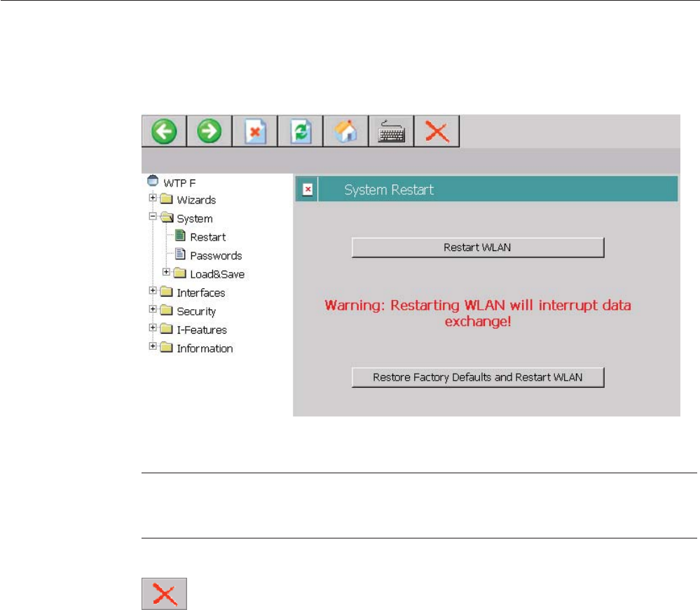Click the System Restart header title
Viewport: 700px width, 610px height.
click(x=389, y=190)
